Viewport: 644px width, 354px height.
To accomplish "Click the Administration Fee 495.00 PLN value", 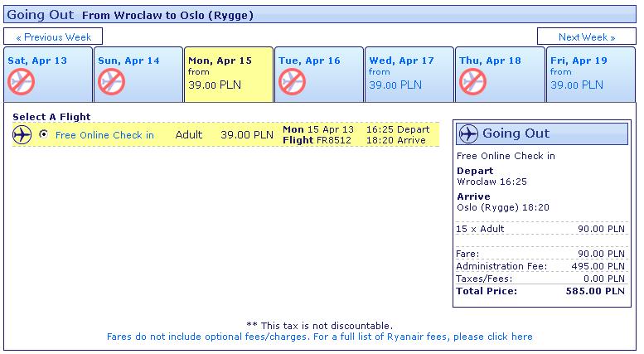I will click(x=598, y=266).
